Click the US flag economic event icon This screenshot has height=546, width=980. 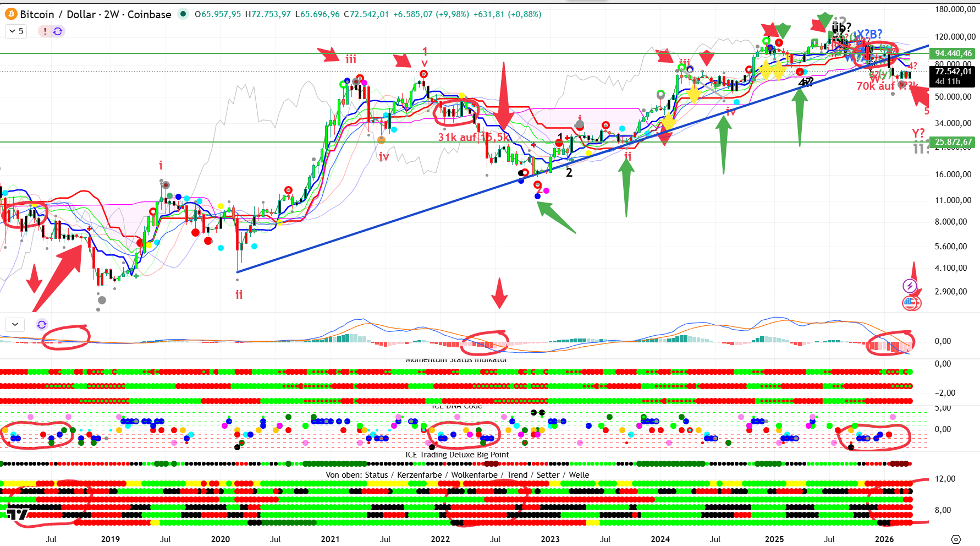tap(910, 302)
